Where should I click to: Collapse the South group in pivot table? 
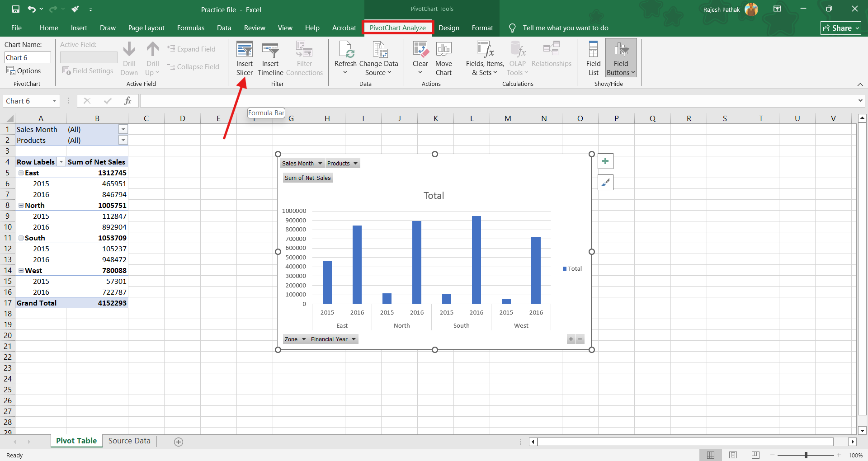coord(21,238)
